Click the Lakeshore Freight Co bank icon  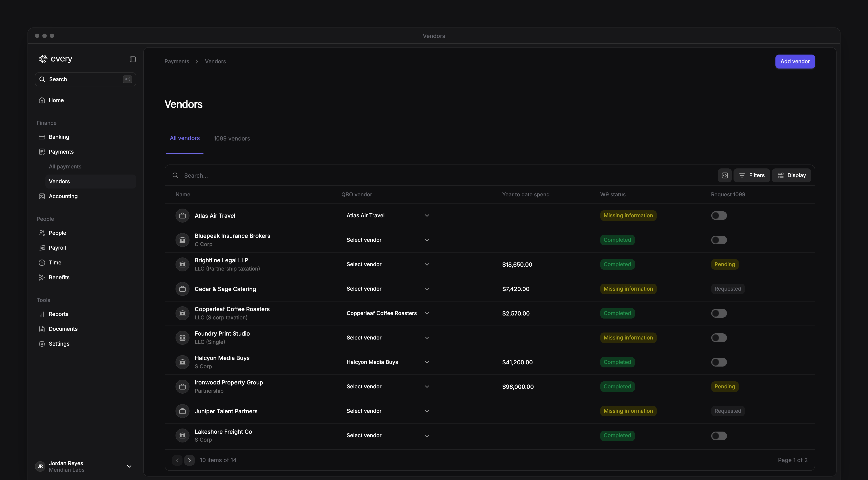pos(182,435)
